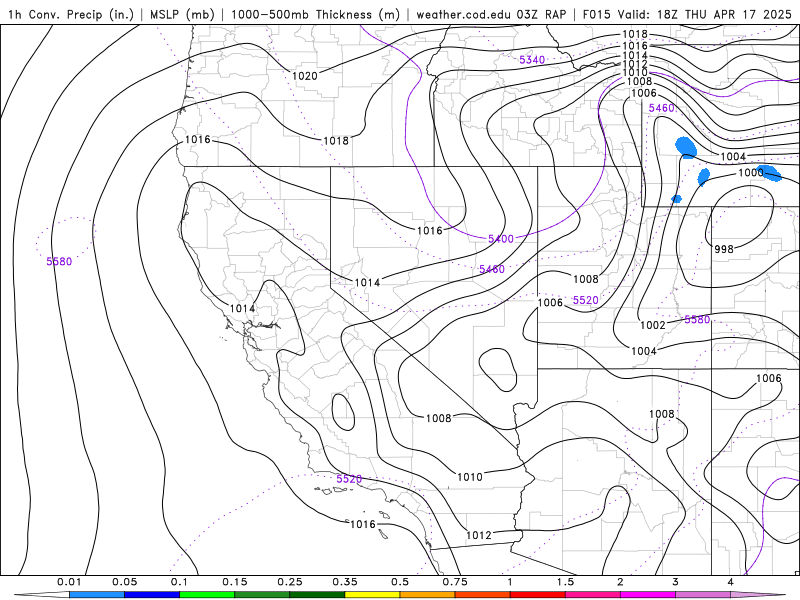Click the blue precipitation blob beside the 1000 label
The image size is (800, 600).
point(769,173)
